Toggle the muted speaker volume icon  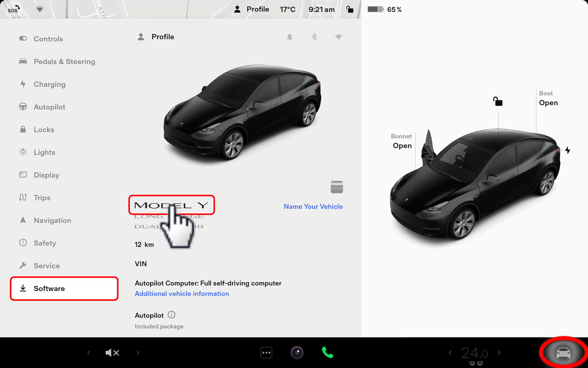click(112, 352)
